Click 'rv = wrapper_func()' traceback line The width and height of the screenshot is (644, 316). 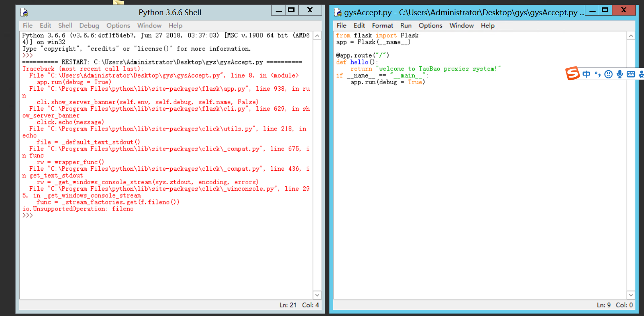pyautogui.click(x=70, y=162)
